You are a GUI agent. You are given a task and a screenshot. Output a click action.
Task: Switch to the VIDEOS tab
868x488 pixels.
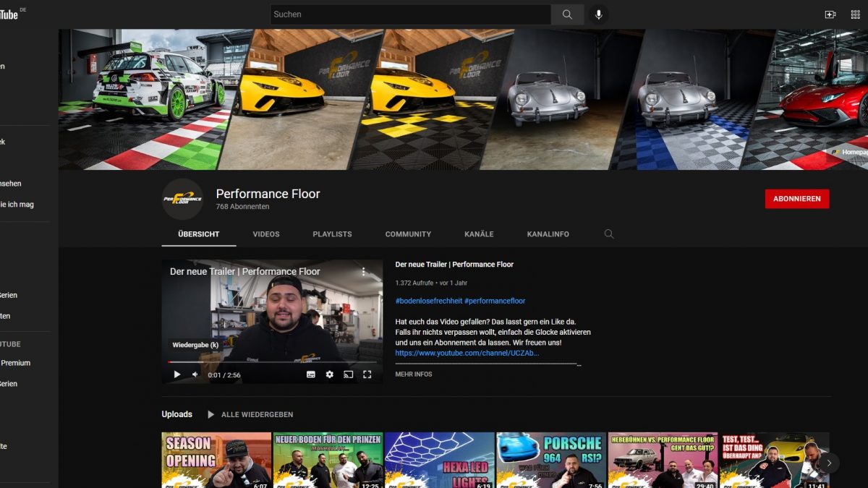point(266,234)
